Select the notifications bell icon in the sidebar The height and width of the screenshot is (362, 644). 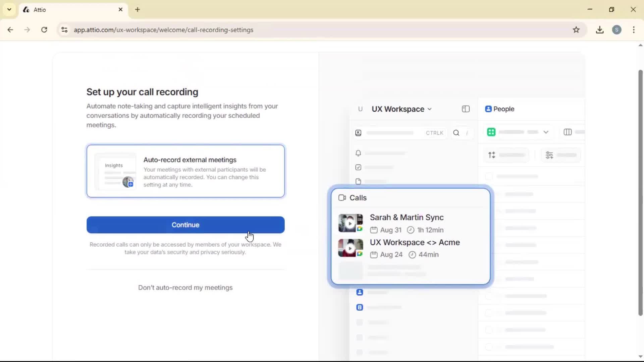click(358, 153)
